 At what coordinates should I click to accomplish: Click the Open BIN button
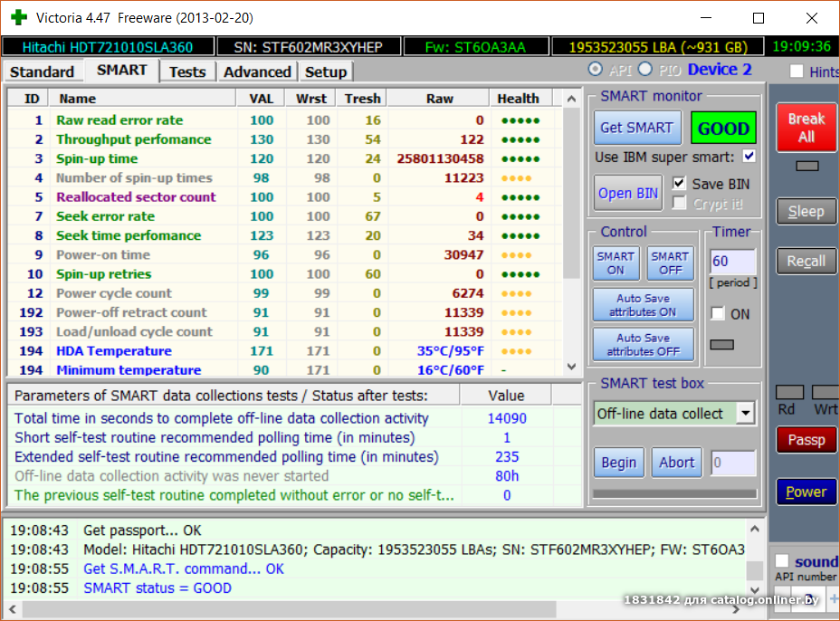tap(628, 193)
